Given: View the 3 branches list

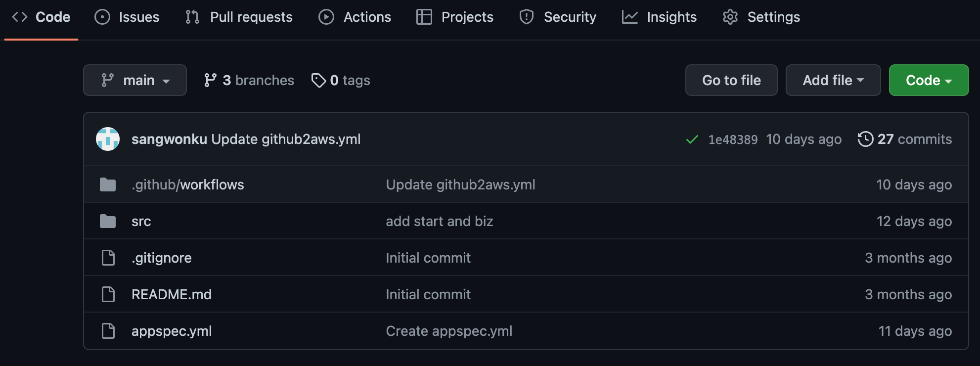Looking at the screenshot, I should [249, 80].
